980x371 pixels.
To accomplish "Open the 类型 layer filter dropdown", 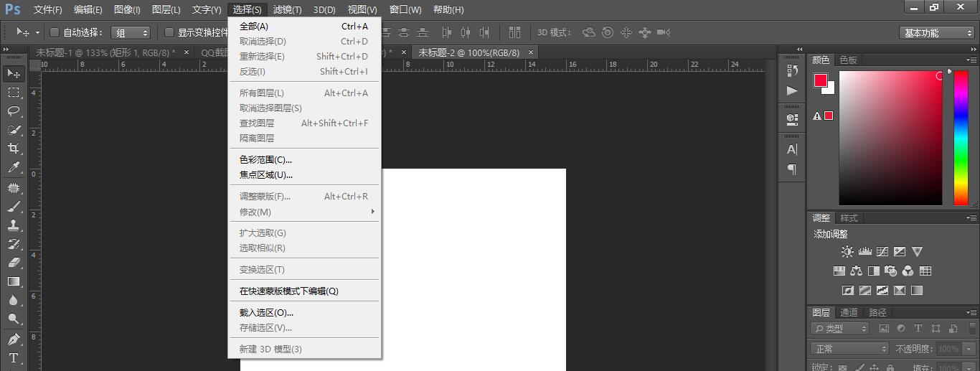I will (x=840, y=329).
